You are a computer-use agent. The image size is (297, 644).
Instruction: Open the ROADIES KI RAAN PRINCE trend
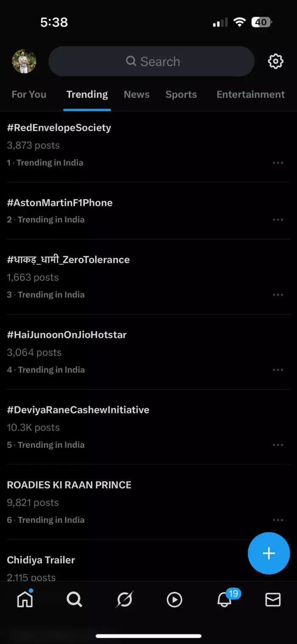[69, 485]
